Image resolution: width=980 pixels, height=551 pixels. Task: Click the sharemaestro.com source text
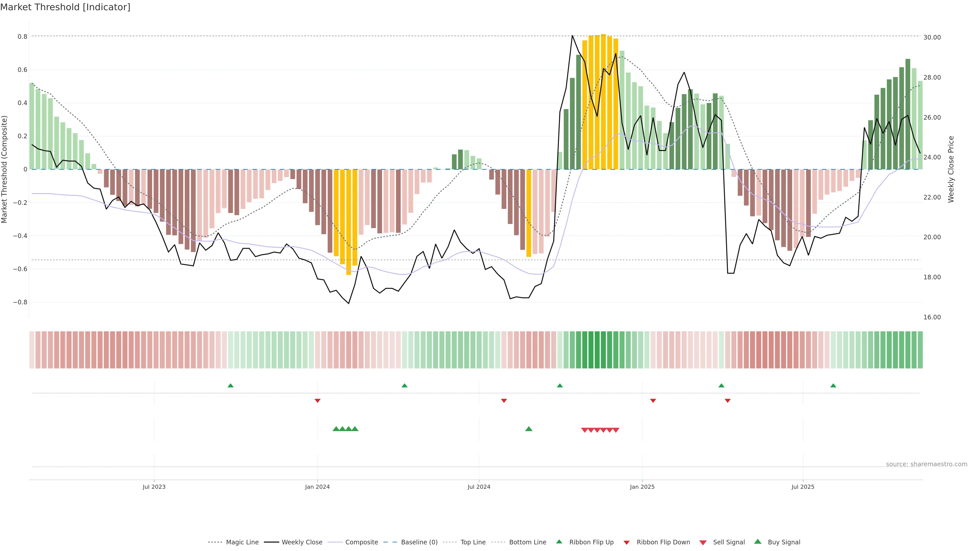pos(926,464)
